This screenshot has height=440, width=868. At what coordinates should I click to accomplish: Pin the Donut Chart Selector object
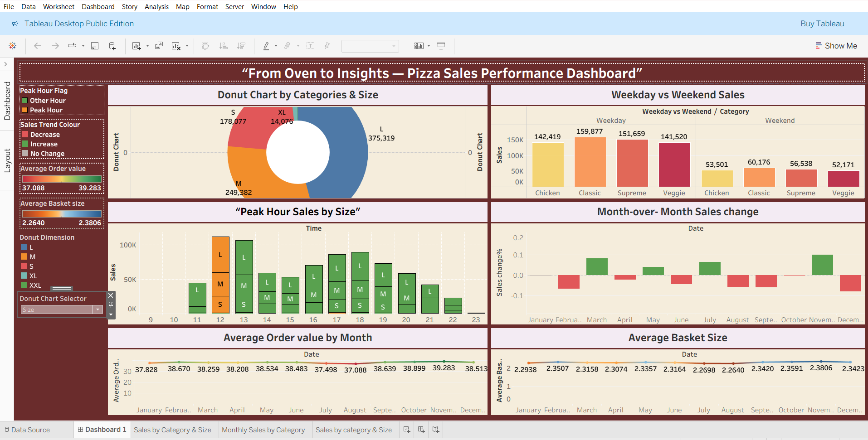[111, 305]
